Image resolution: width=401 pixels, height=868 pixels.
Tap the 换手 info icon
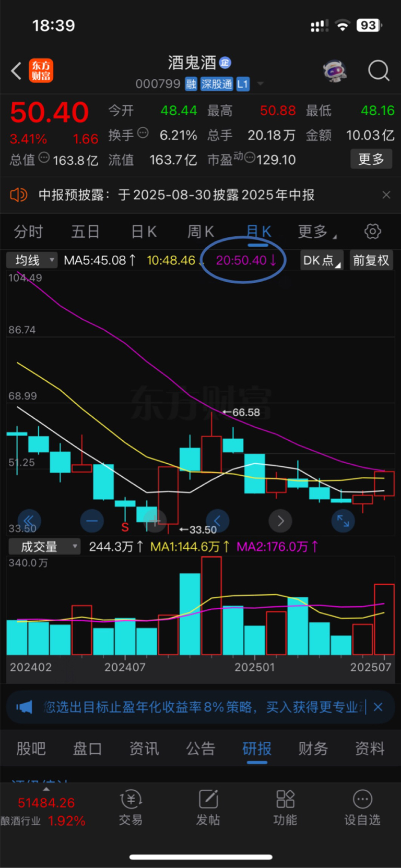(x=143, y=133)
